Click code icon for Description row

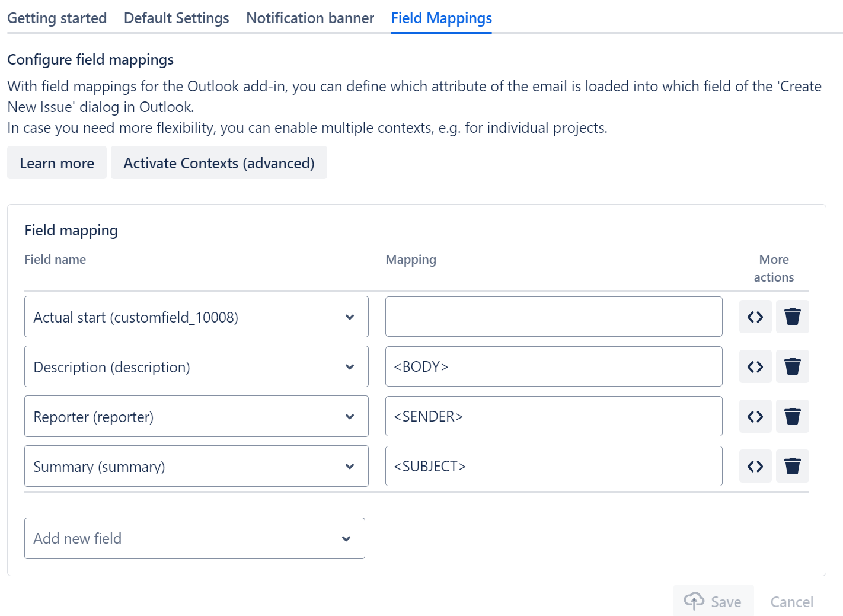[755, 367]
